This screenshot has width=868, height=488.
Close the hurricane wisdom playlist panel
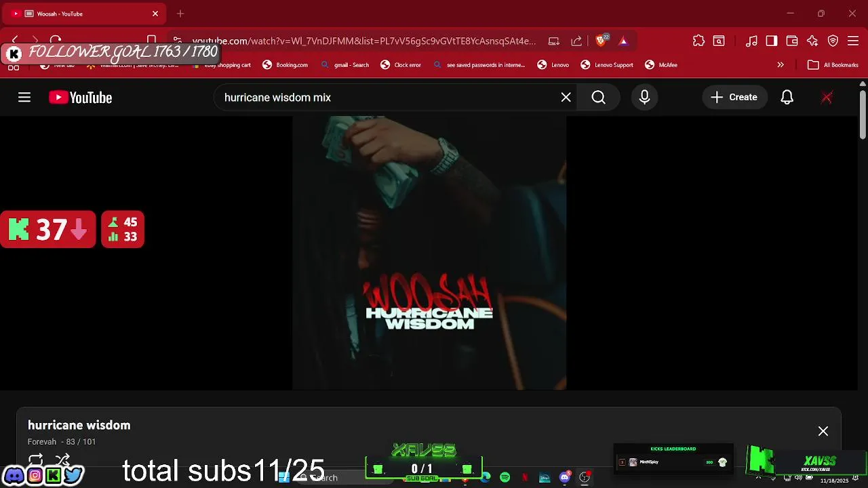pyautogui.click(x=823, y=431)
